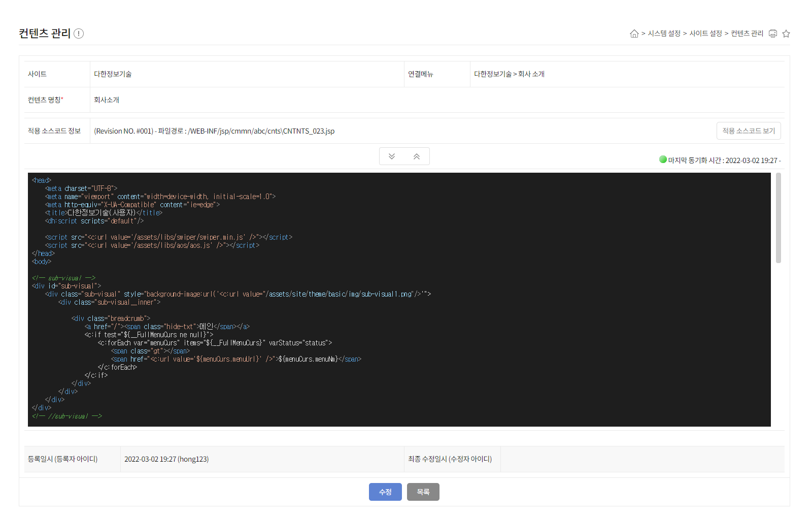
Task: Click the gray 목록 button
Action: coord(423,492)
